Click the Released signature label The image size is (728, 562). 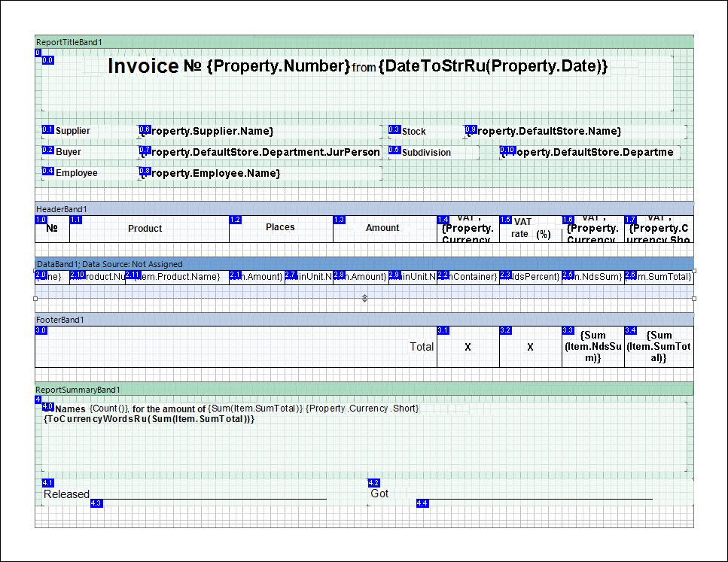67,494
